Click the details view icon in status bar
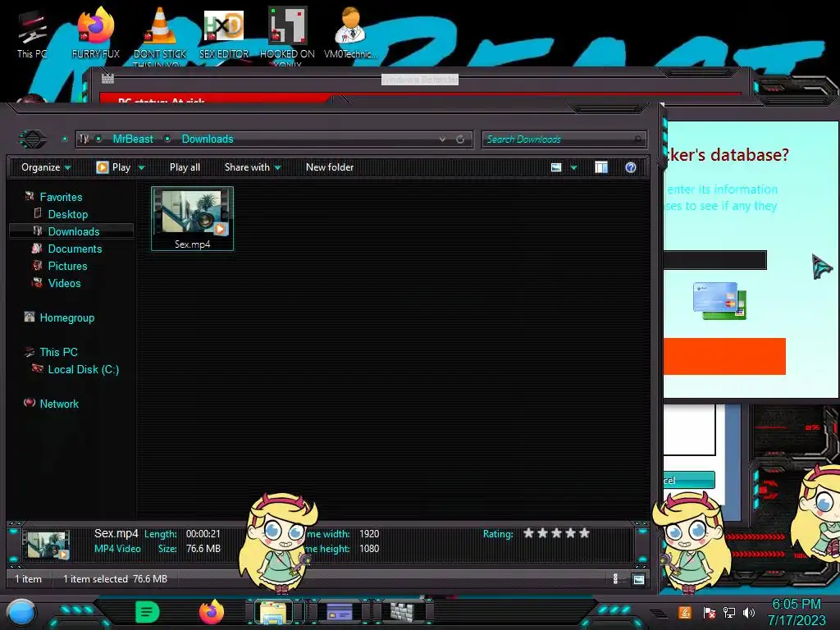840x630 pixels. [x=615, y=578]
